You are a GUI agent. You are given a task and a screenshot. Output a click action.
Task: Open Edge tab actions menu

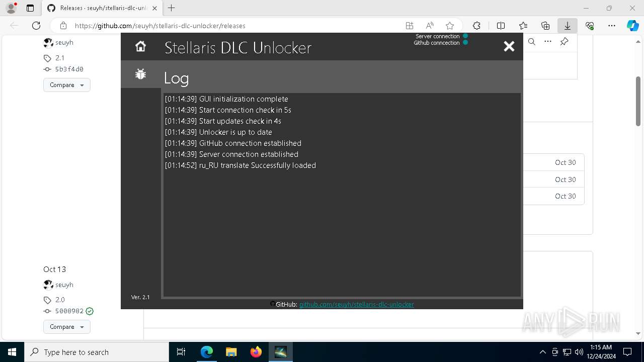point(30,8)
